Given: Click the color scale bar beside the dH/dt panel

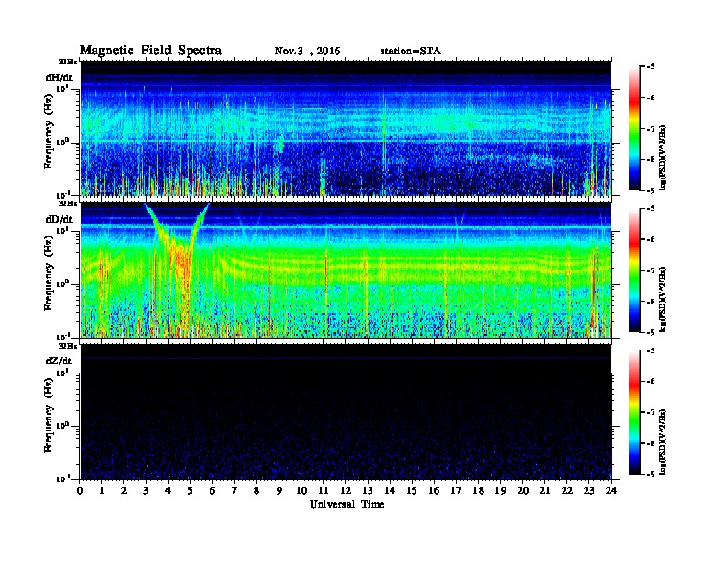Looking at the screenshot, I should point(633,129).
